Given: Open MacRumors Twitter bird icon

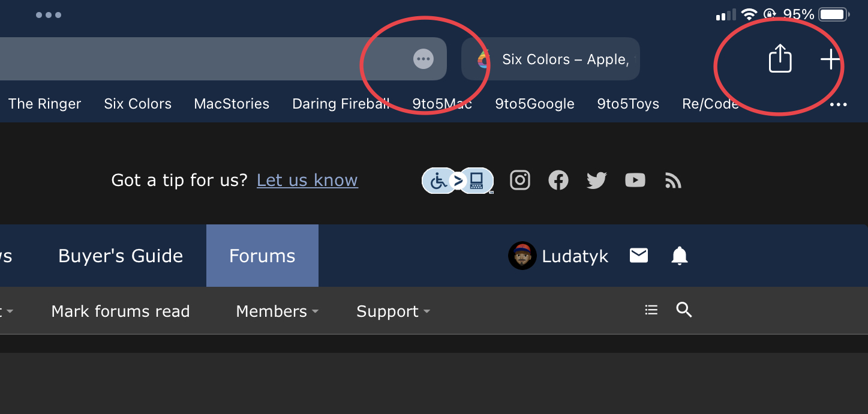Looking at the screenshot, I should coord(596,180).
